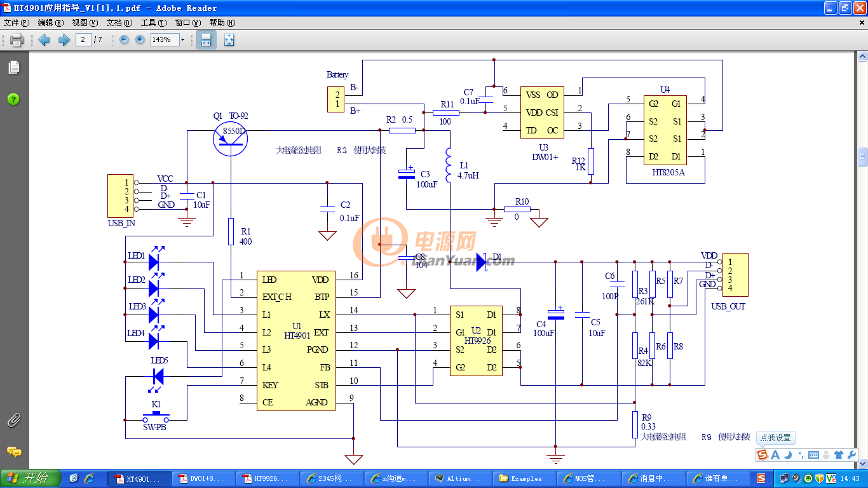
Task: Click the IME user account person icon
Action: pyautogui.click(x=826, y=455)
